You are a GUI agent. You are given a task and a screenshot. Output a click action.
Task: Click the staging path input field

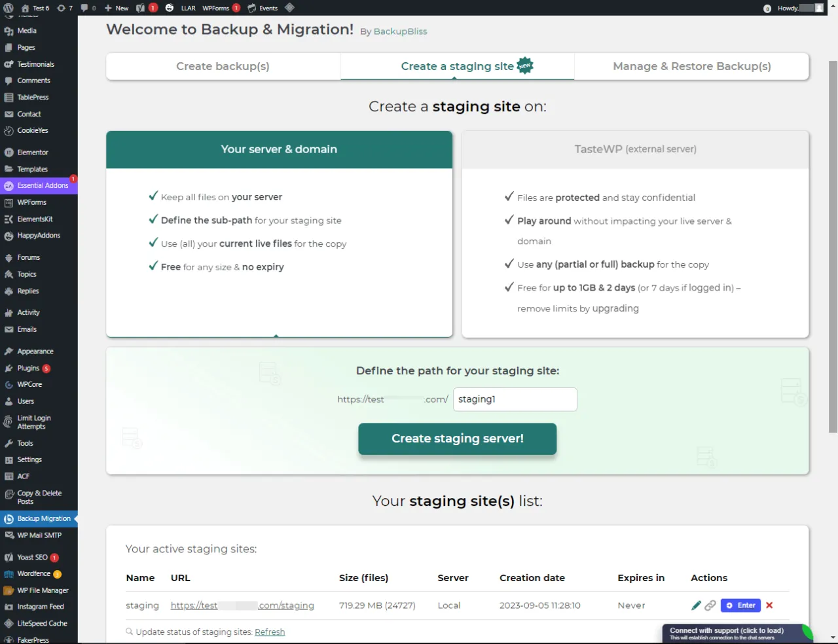click(515, 399)
